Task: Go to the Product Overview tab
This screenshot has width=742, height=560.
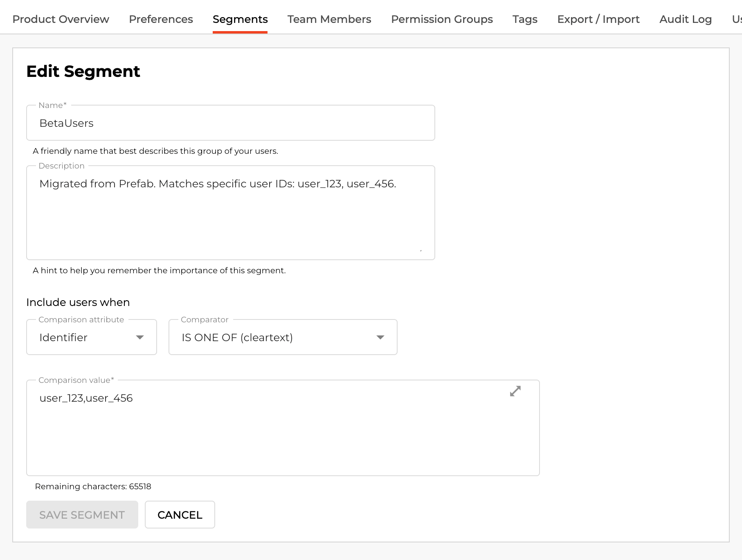Action: 61,19
